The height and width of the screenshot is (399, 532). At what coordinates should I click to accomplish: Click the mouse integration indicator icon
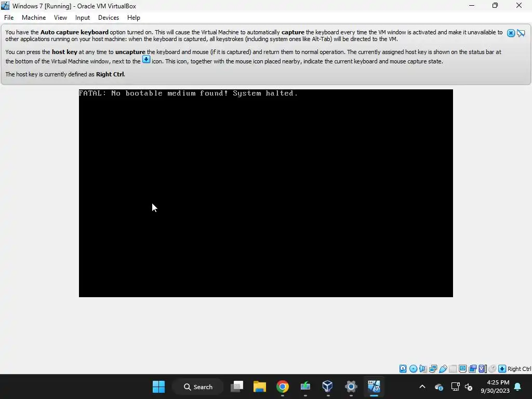pyautogui.click(x=493, y=369)
